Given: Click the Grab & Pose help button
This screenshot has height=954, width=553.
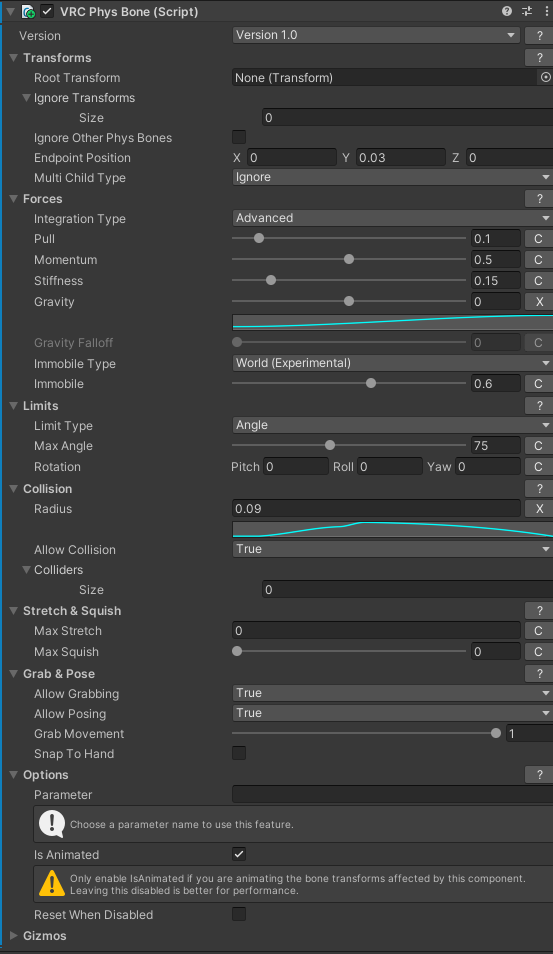Looking at the screenshot, I should 539,674.
